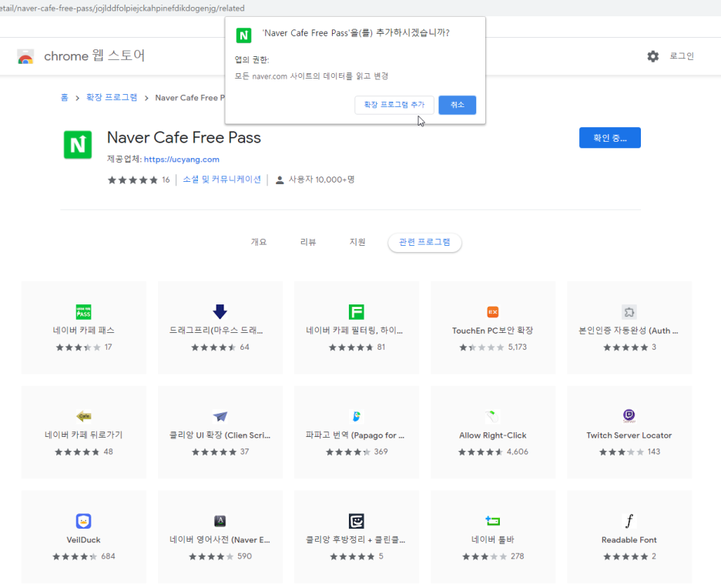Click the Allow Right-Click mouse icon
The image size is (721, 588).
[x=492, y=416]
